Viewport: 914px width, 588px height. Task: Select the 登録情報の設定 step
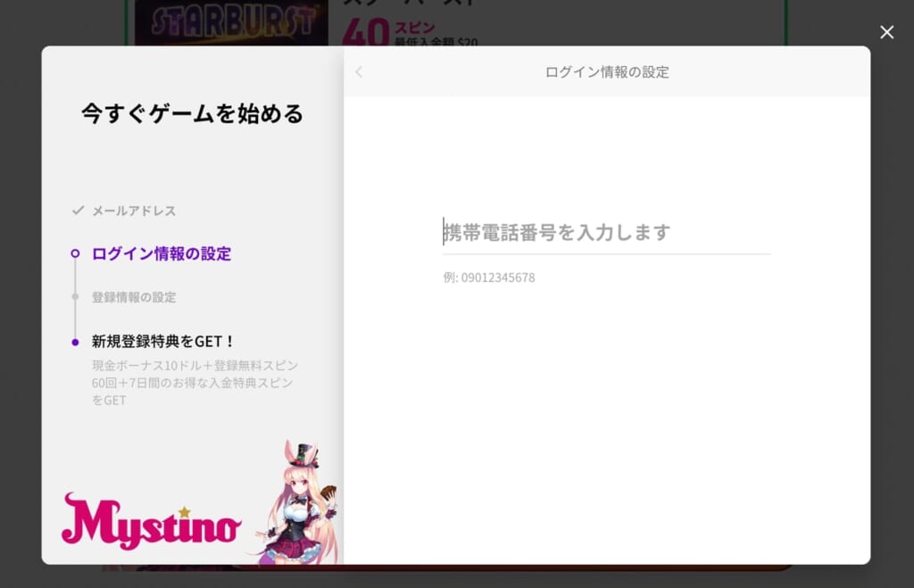tap(134, 297)
